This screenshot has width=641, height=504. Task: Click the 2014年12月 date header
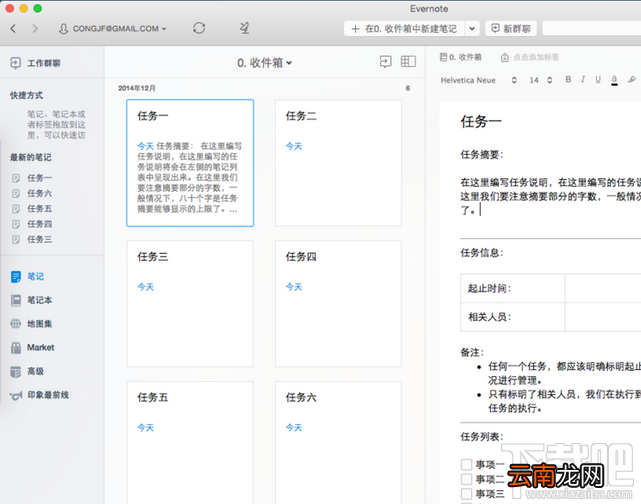point(137,88)
